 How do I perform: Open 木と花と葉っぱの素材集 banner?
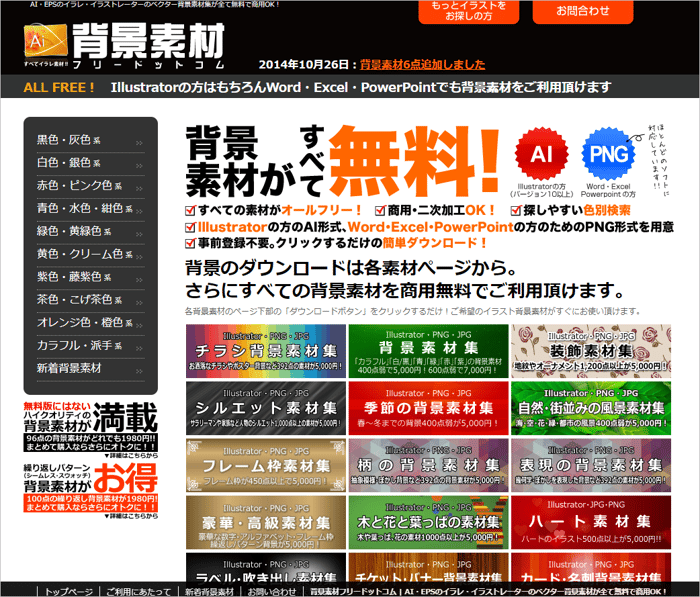[429, 522]
